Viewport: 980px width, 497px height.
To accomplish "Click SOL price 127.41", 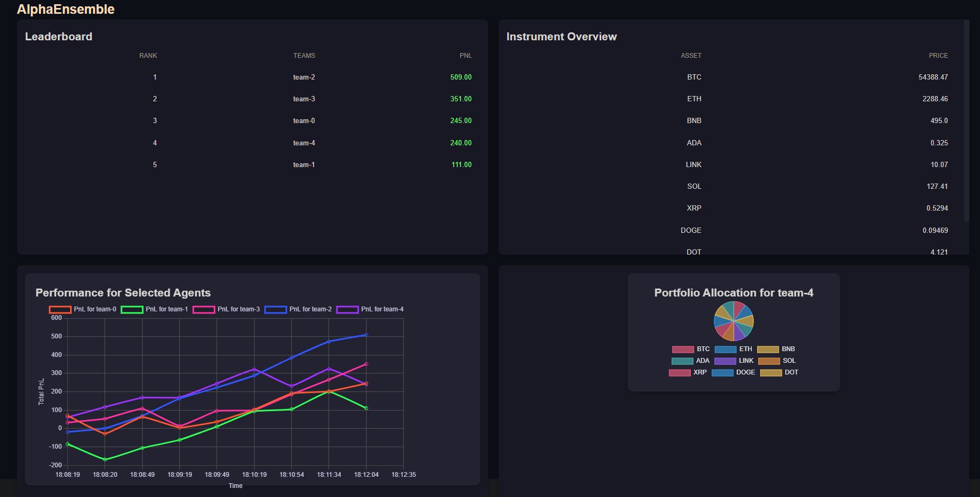I will coord(937,186).
